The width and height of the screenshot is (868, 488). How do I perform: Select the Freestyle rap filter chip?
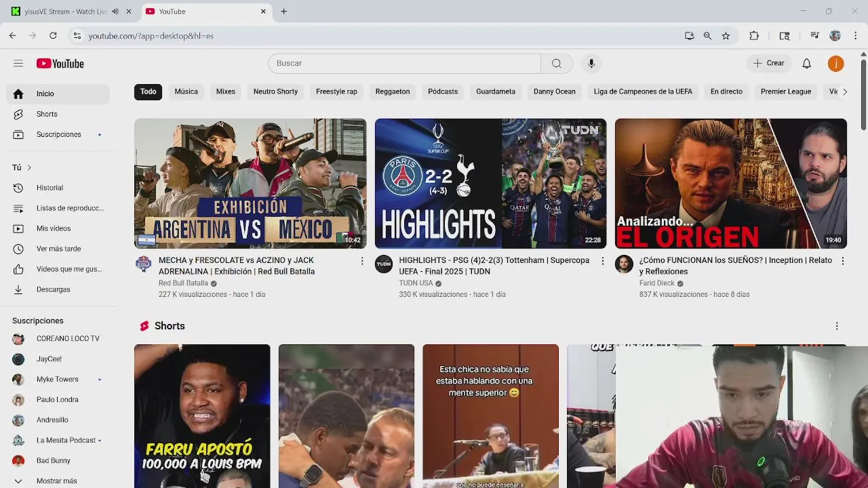click(x=336, y=91)
